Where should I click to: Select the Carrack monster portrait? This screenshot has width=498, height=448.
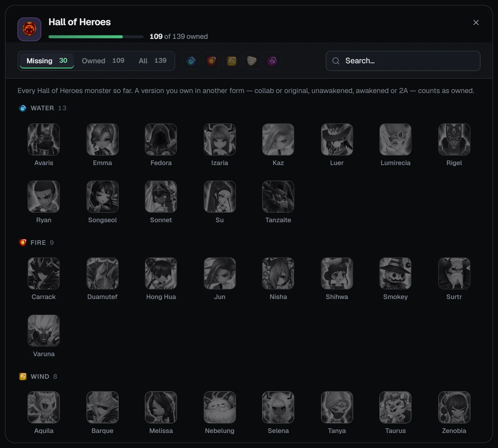click(x=44, y=273)
